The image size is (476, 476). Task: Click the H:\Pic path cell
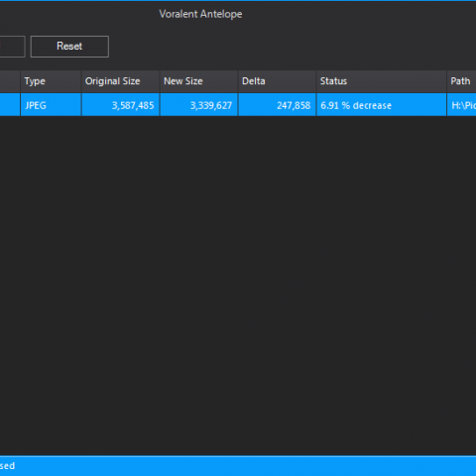click(462, 105)
